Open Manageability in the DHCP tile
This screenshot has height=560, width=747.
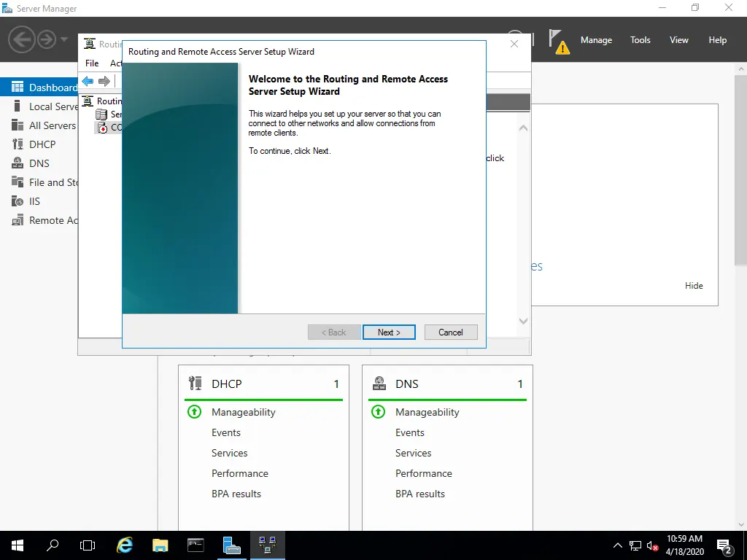pos(244,413)
